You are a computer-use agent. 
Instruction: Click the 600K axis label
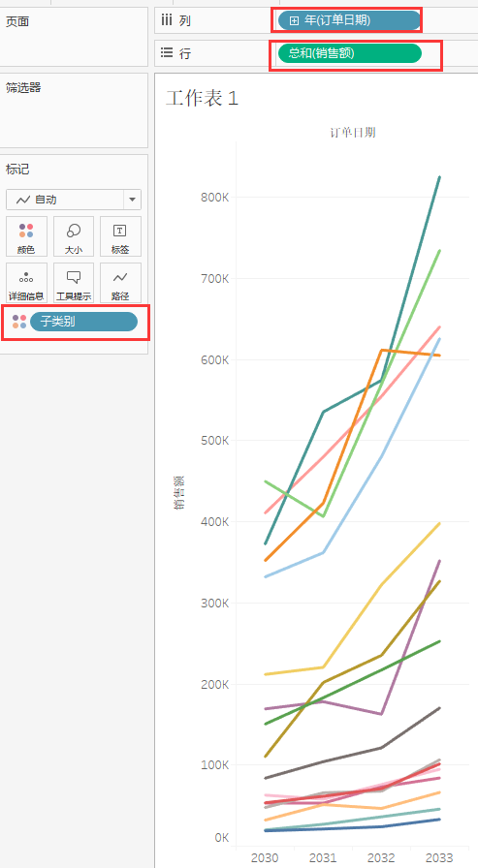[x=214, y=359]
